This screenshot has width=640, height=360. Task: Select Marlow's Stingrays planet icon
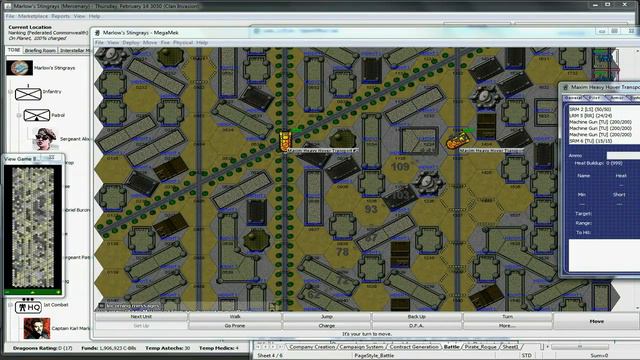click(19, 68)
